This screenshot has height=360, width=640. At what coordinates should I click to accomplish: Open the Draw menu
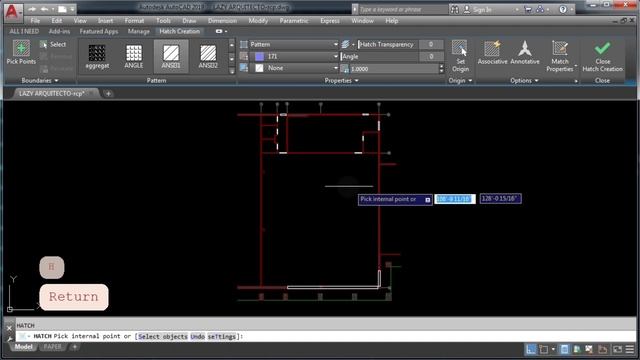pos(189,21)
